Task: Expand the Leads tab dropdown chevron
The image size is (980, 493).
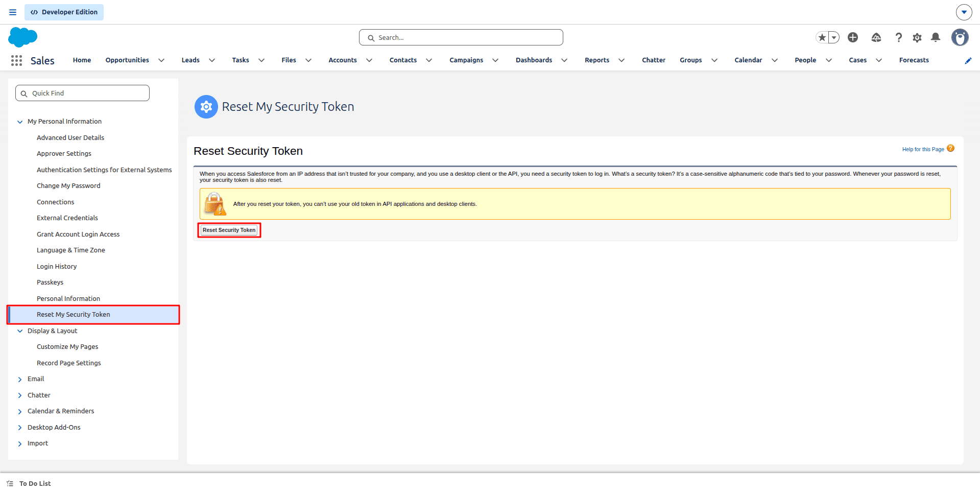Action: coord(212,60)
